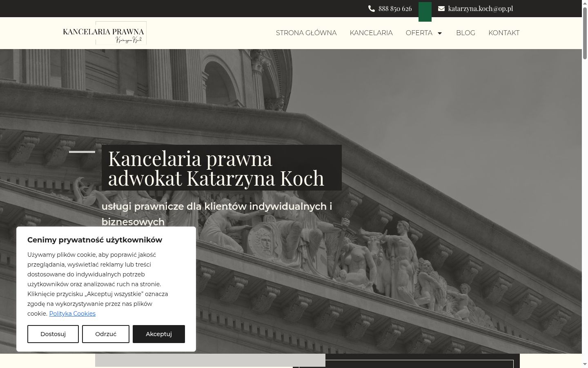Call phone number 888 850 626
This screenshot has width=588, height=368.
(395, 9)
